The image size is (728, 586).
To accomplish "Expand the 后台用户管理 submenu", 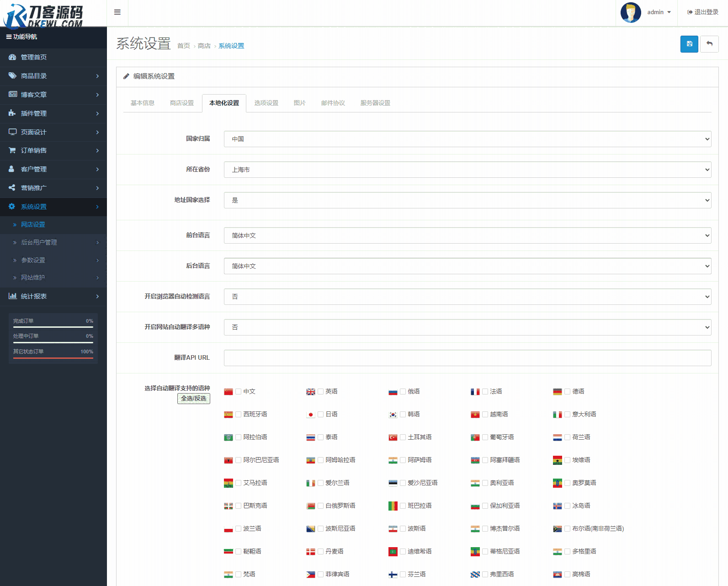I will [53, 242].
